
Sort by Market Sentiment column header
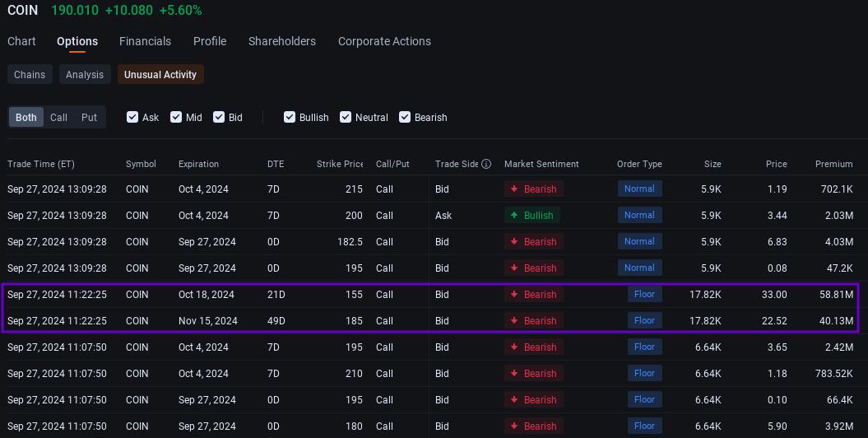tap(541, 164)
